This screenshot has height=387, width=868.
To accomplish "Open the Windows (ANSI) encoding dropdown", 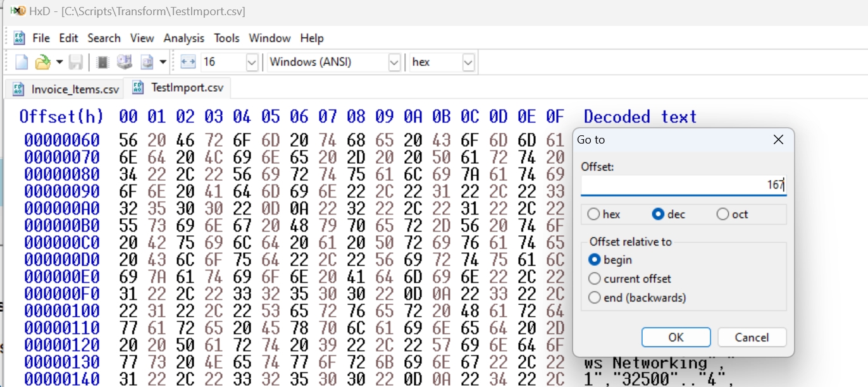I will coord(394,62).
